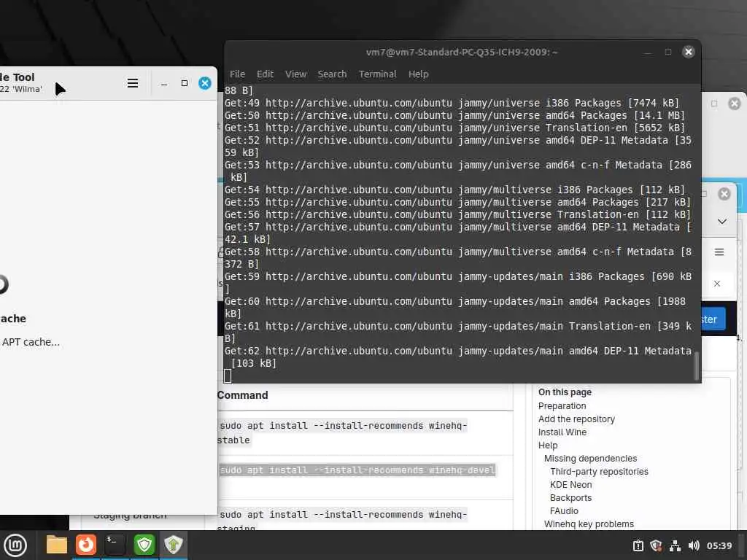The image size is (747, 560).
Task: Open the hamburger menu in the Tool window
Action: [x=133, y=83]
